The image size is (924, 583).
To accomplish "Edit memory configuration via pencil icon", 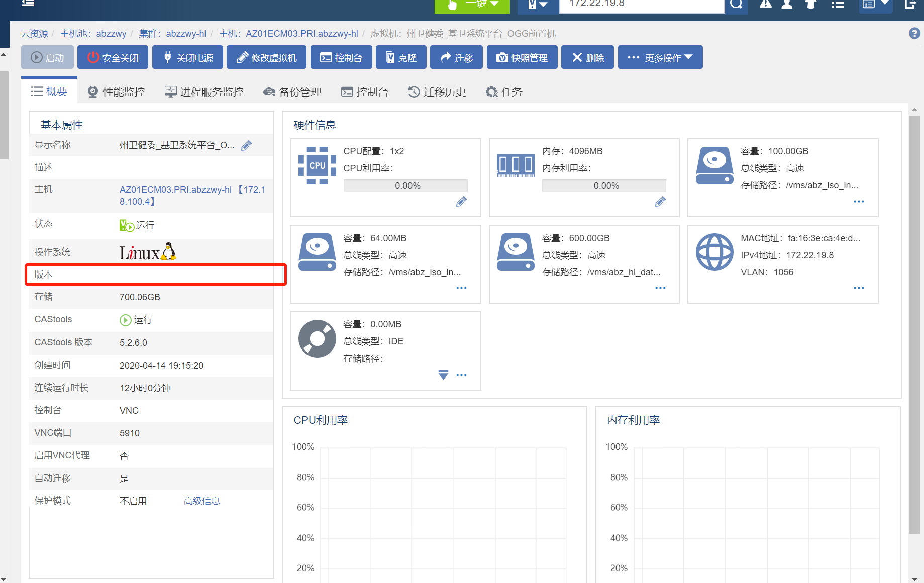I will coord(660,202).
